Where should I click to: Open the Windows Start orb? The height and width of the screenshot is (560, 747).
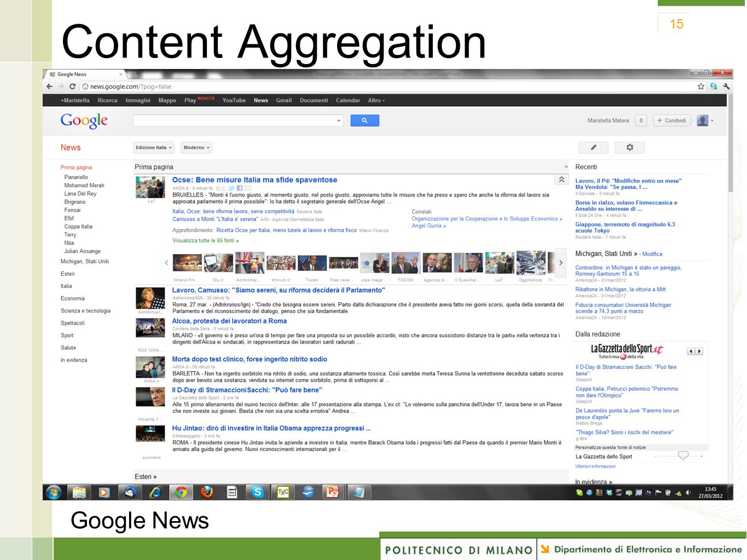54,492
